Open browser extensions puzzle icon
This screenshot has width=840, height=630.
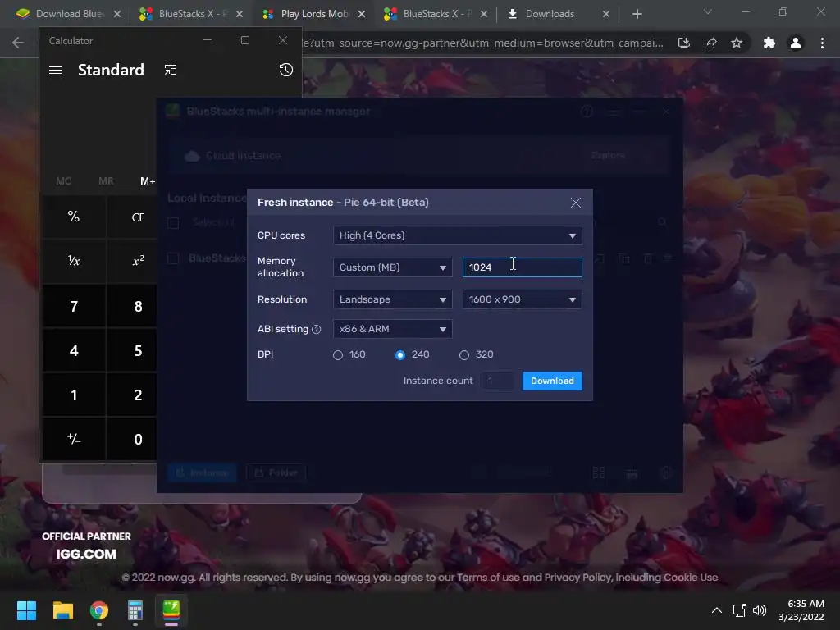tap(769, 43)
